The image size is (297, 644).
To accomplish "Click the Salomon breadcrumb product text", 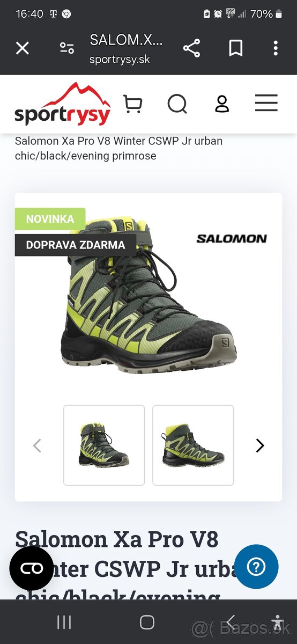I will coord(118,149).
